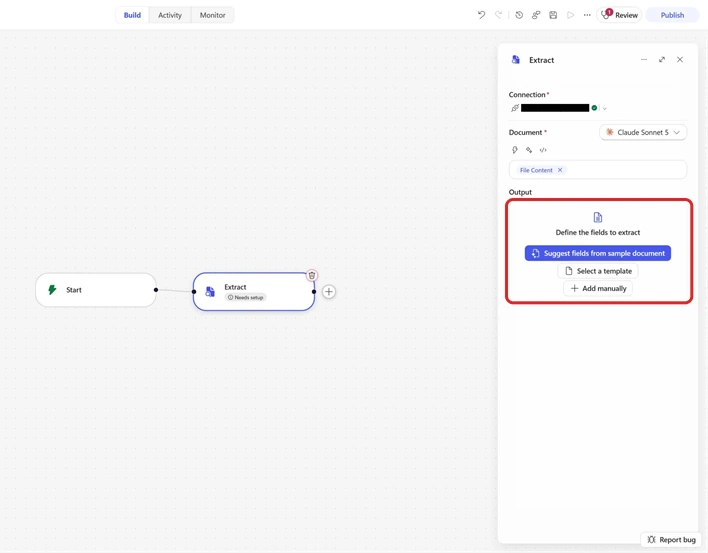Click the green lightning icon on Start node
Image resolution: width=708 pixels, height=553 pixels.
pos(52,290)
